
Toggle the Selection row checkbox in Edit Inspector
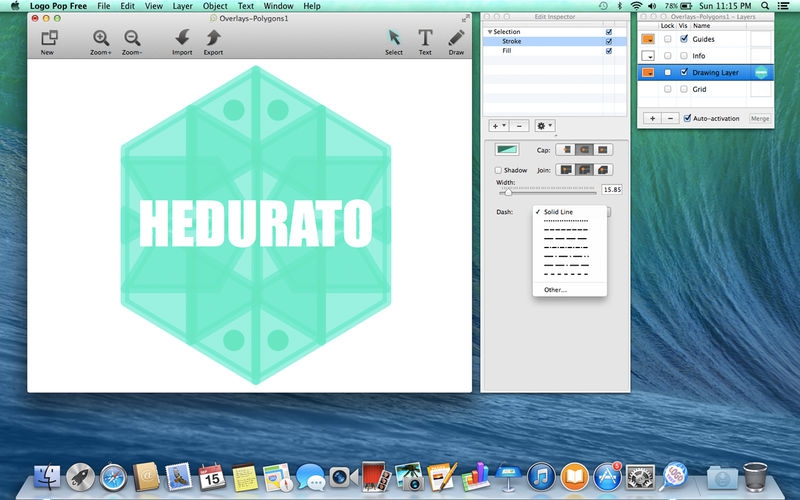coord(609,32)
